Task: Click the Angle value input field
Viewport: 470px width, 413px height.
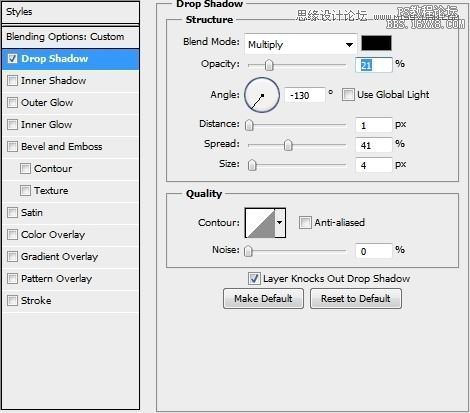Action: pyautogui.click(x=304, y=96)
